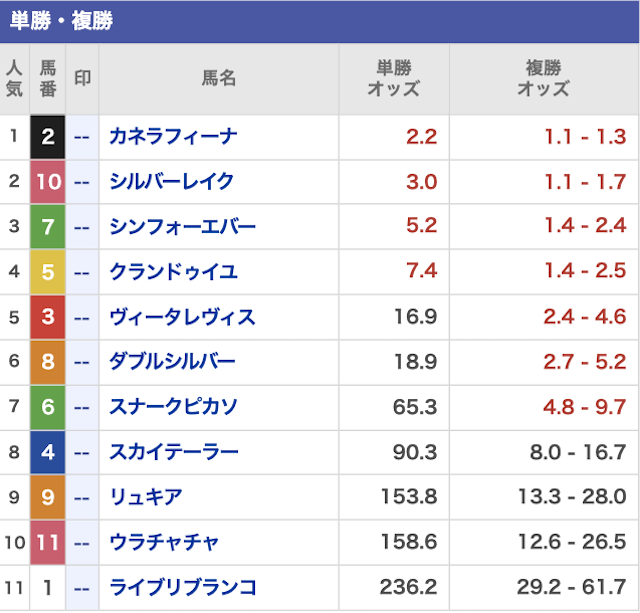The image size is (640, 613).
Task: Open horse ウラチャチャ link
Action: pos(164,542)
